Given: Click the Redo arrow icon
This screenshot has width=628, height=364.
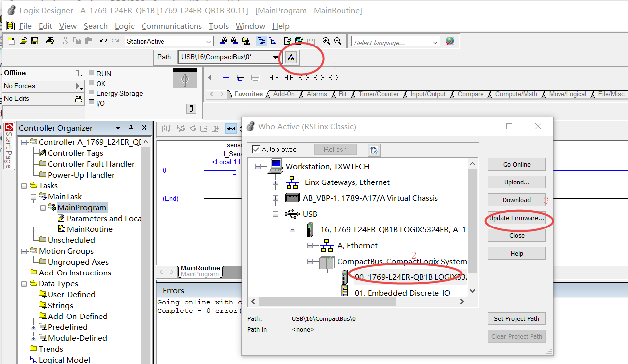Looking at the screenshot, I should [115, 41].
